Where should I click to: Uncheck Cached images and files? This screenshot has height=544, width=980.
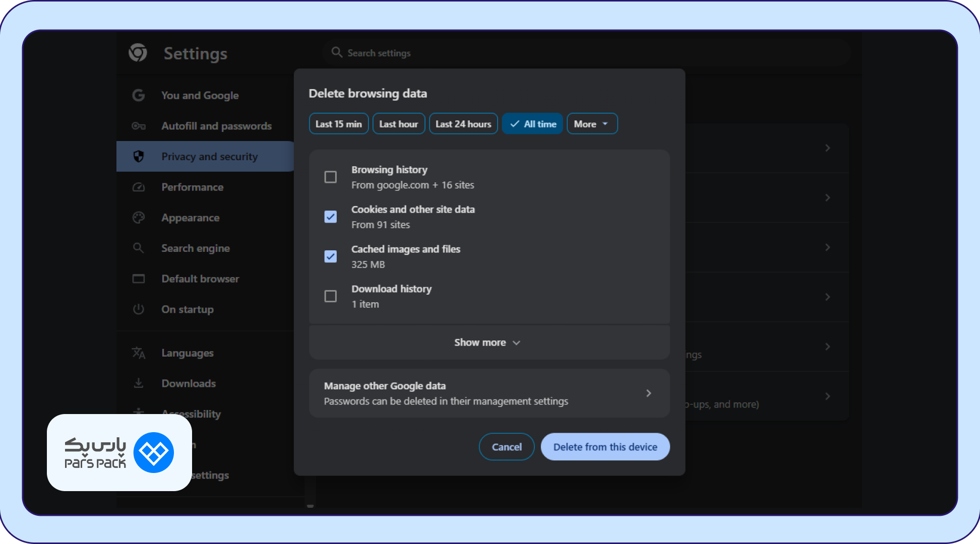[x=330, y=256]
